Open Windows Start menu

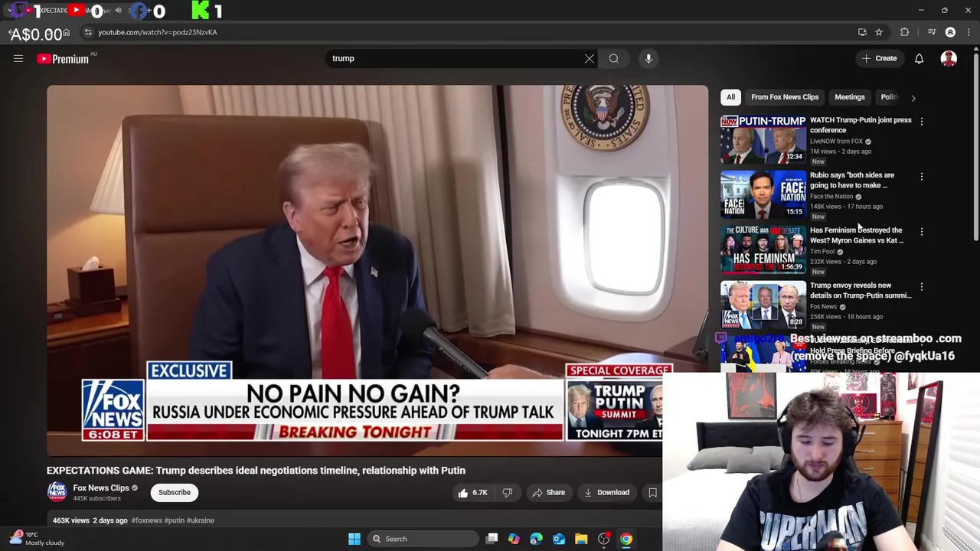coord(354,539)
